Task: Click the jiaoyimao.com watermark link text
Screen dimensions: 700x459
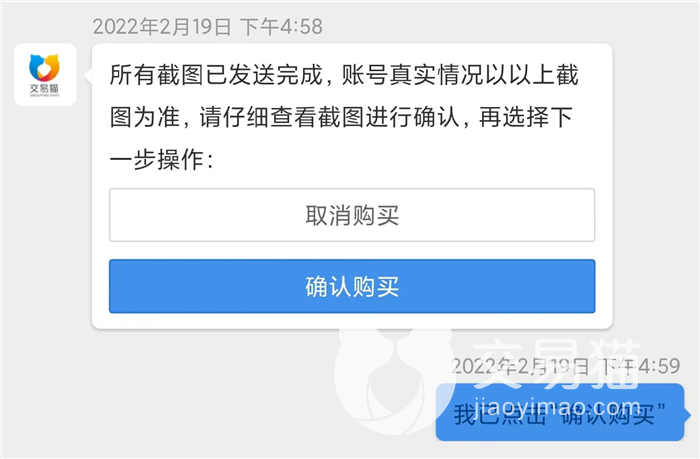Action: click(x=558, y=406)
